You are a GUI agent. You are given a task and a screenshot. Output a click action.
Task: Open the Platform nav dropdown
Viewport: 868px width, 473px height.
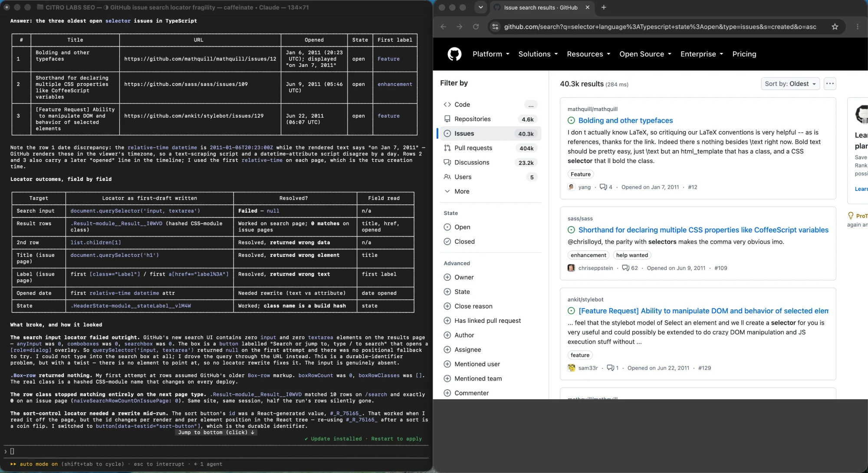491,54
